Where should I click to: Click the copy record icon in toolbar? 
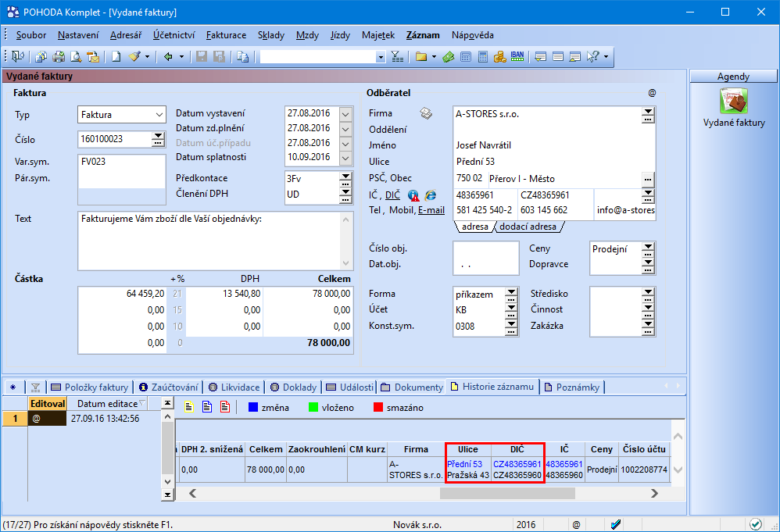point(243,57)
